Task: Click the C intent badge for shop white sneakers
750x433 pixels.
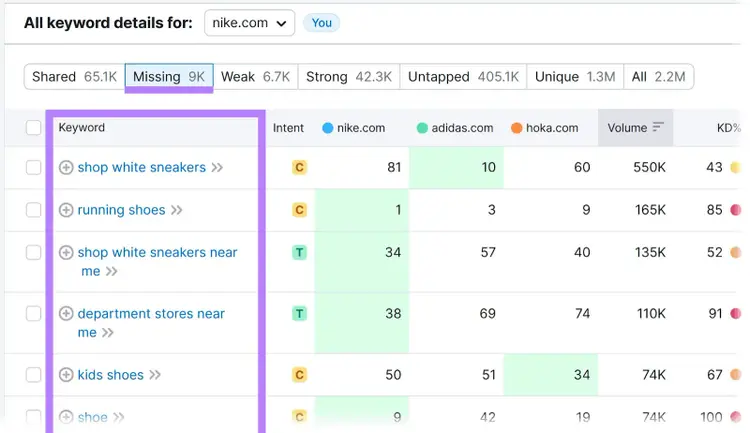Action: 299,167
